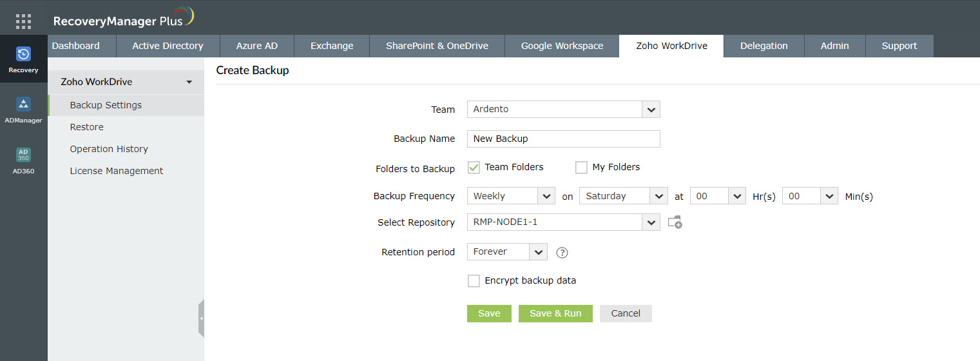
Task: Open the Admin tab
Action: click(834, 46)
